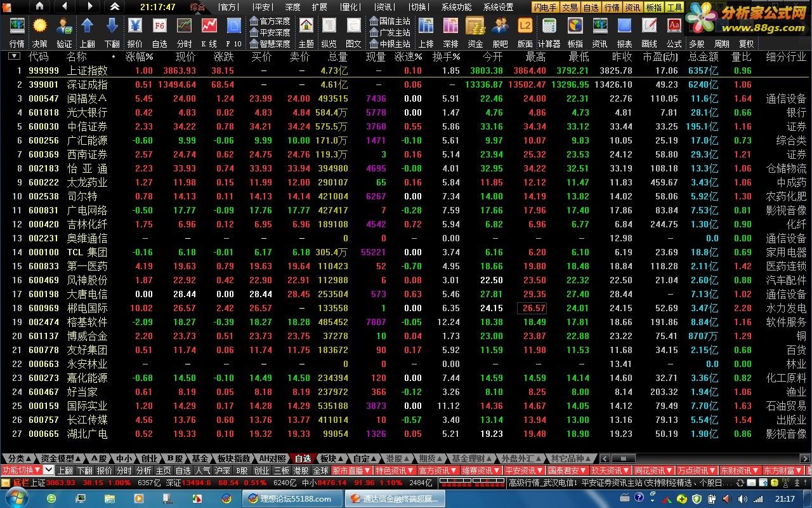Click the back arrow in title bar
This screenshot has width=812, height=508.
pyautogui.click(x=64, y=6)
